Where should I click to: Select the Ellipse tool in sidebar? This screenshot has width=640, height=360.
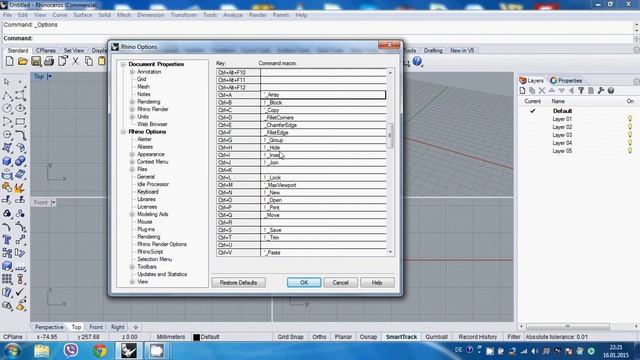pos(20,109)
